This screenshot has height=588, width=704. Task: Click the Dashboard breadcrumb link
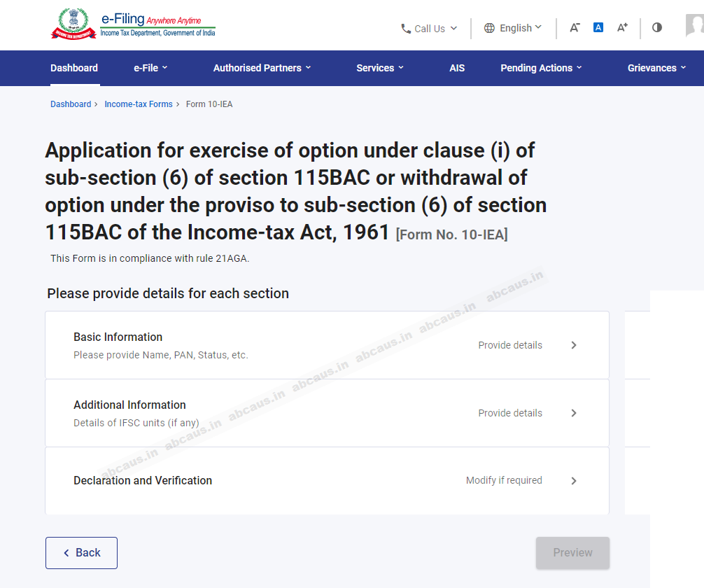click(x=71, y=104)
